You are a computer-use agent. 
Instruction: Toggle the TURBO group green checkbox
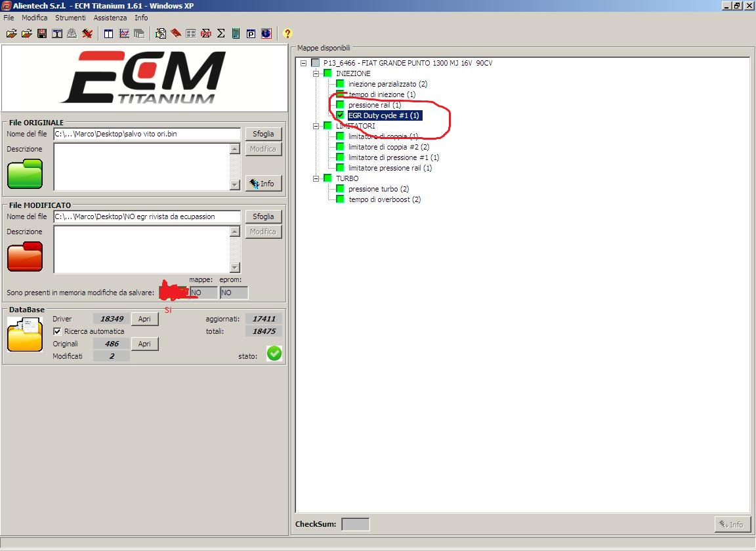point(328,178)
